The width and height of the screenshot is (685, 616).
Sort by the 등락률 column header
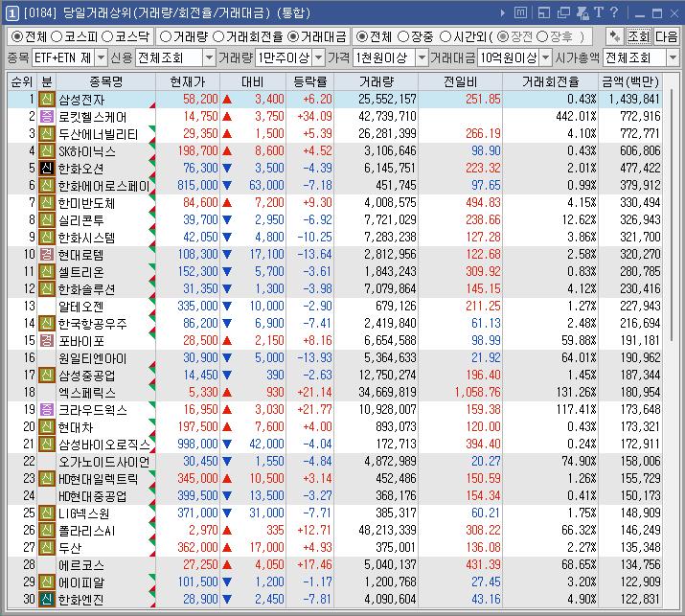(x=310, y=81)
